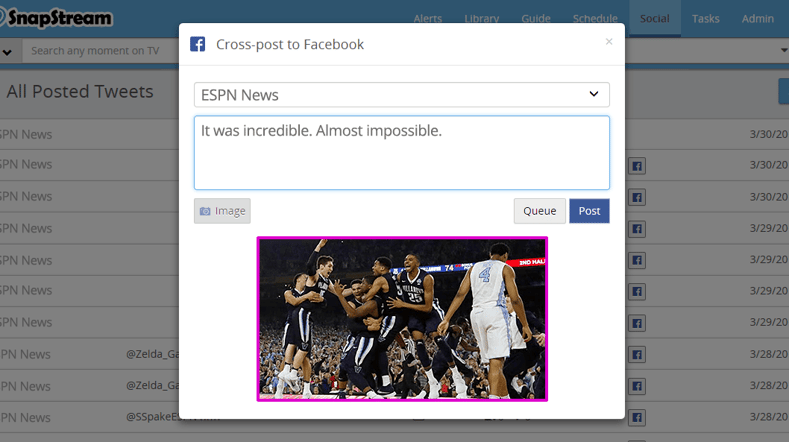This screenshot has width=789, height=442.
Task: Click the blue Post button
Action: pos(589,211)
